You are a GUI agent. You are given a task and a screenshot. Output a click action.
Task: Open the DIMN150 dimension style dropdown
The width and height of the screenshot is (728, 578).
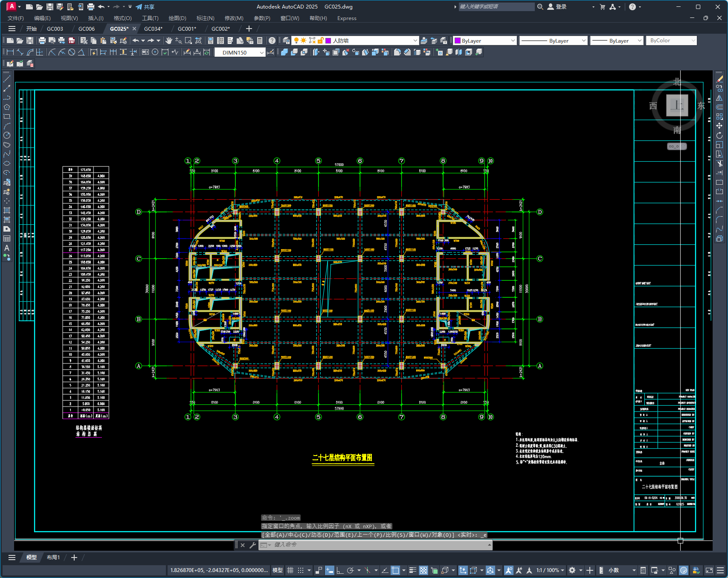coord(240,52)
